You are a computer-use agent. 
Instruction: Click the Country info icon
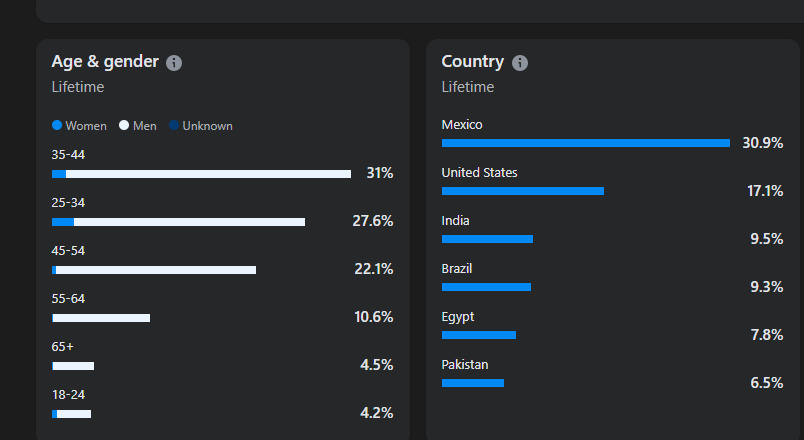click(x=520, y=63)
